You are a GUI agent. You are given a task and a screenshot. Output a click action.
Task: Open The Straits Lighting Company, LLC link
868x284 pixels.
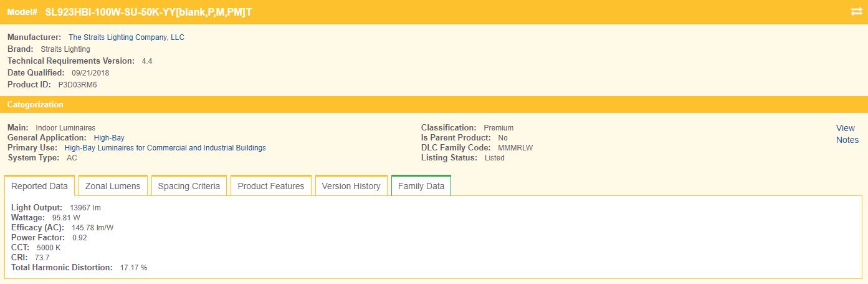[x=126, y=37]
